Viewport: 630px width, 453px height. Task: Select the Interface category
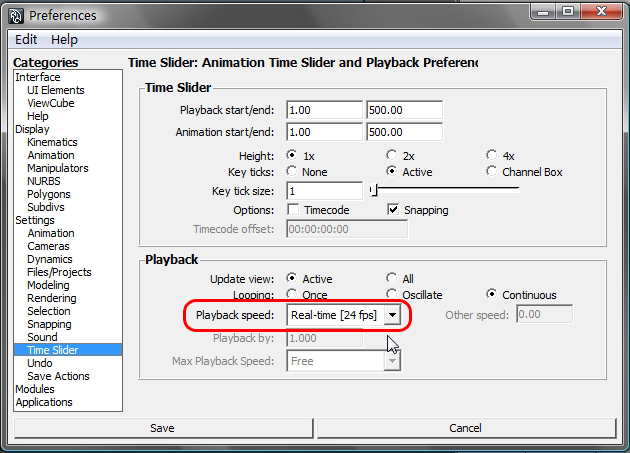pyautogui.click(x=38, y=77)
